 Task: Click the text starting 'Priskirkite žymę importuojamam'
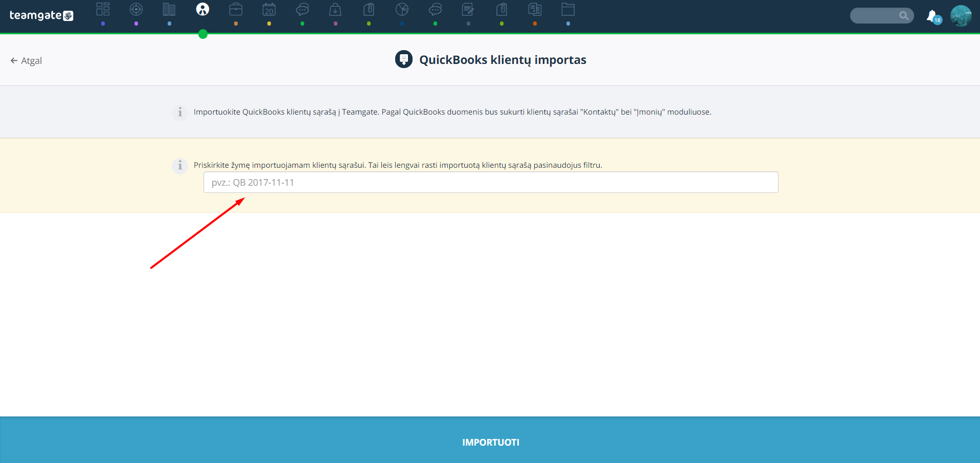click(398, 165)
